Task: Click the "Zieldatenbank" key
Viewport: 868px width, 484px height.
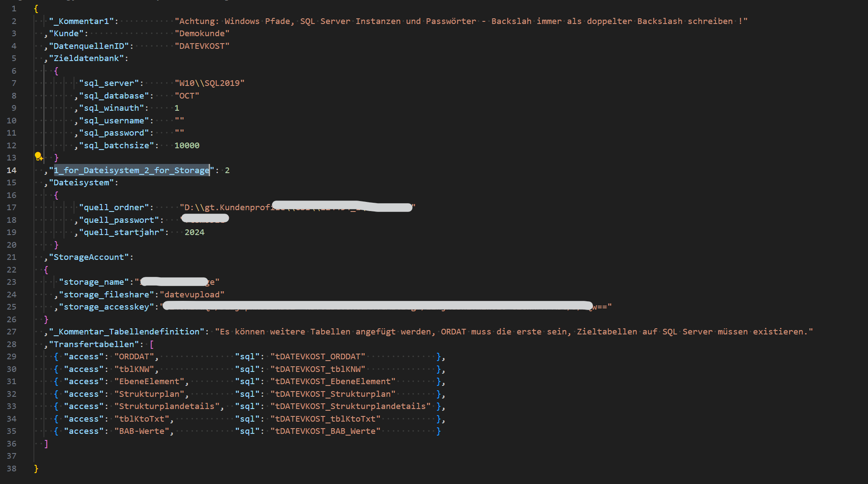Action: point(88,58)
